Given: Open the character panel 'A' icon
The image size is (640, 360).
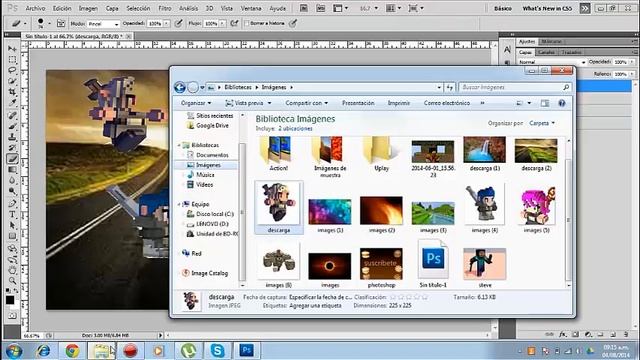Looking at the screenshot, I should pos(507,50).
